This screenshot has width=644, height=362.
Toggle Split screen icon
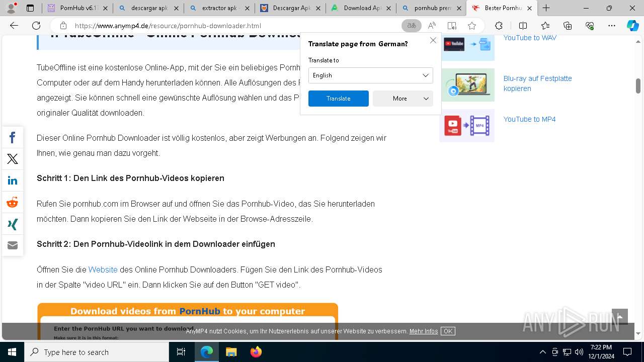pyautogui.click(x=523, y=26)
